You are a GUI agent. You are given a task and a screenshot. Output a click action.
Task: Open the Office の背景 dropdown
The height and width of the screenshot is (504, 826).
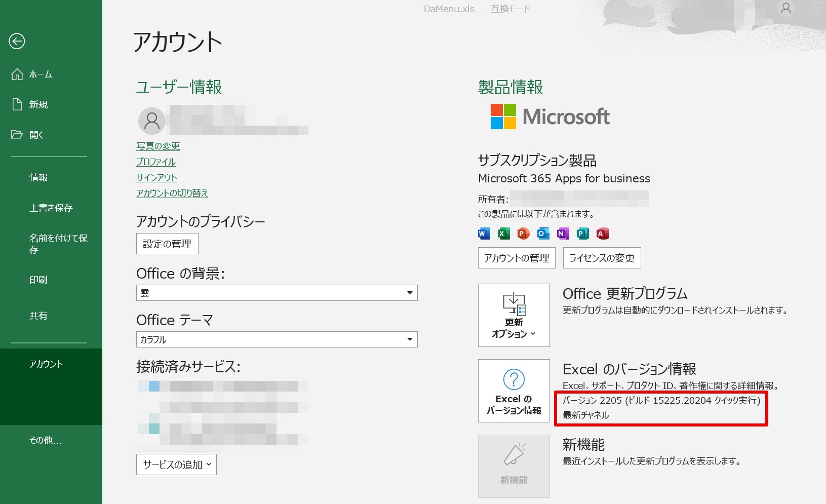click(277, 293)
